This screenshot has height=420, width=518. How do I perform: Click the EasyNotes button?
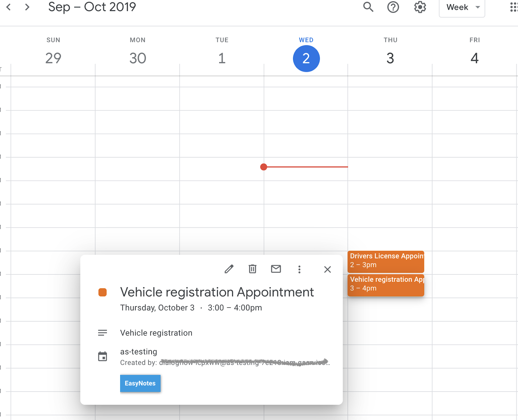pos(140,383)
